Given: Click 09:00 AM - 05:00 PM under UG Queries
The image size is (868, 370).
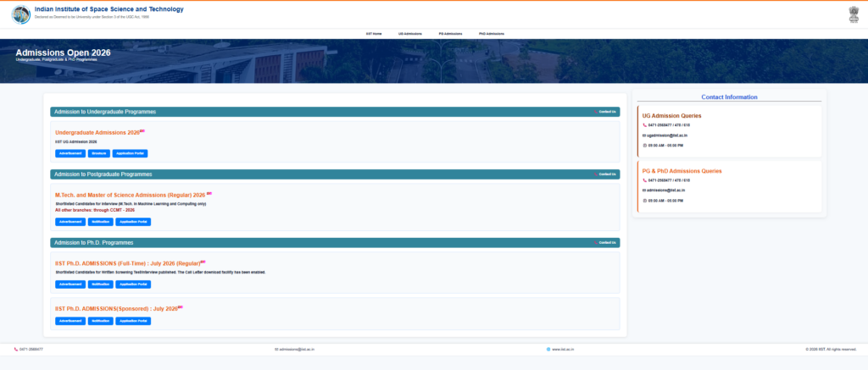Looking at the screenshot, I should [x=665, y=145].
